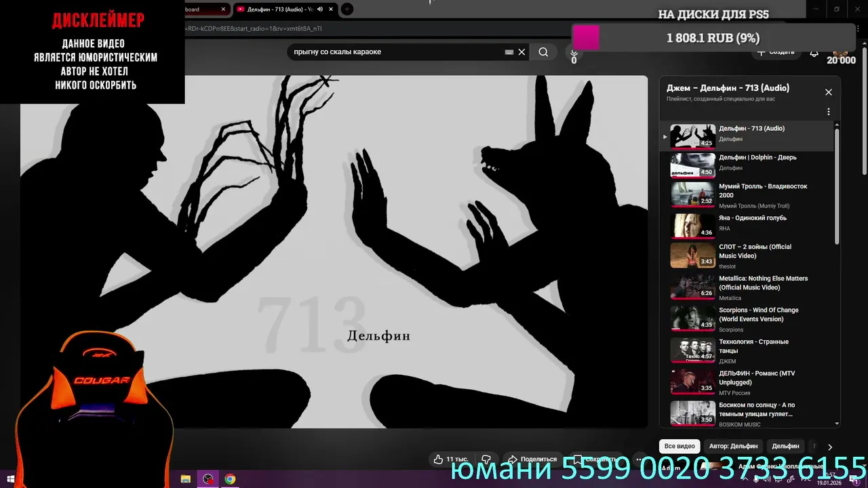Close the Джем playlist panel

pyautogui.click(x=828, y=92)
